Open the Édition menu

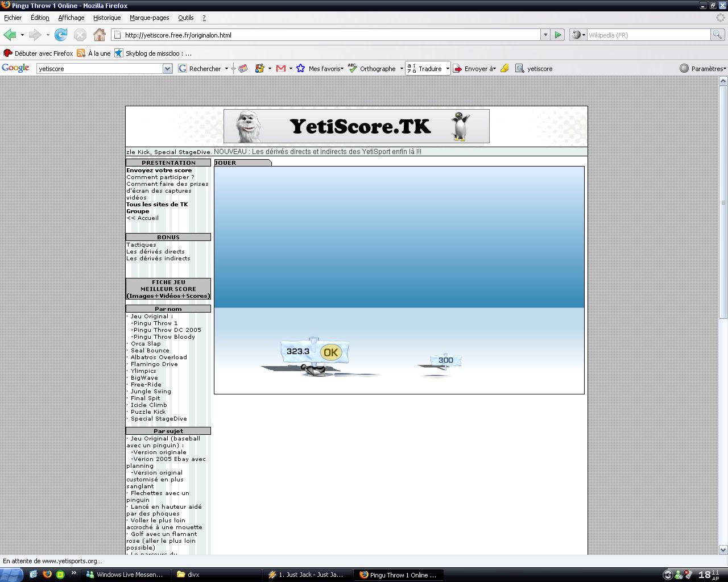click(40, 18)
